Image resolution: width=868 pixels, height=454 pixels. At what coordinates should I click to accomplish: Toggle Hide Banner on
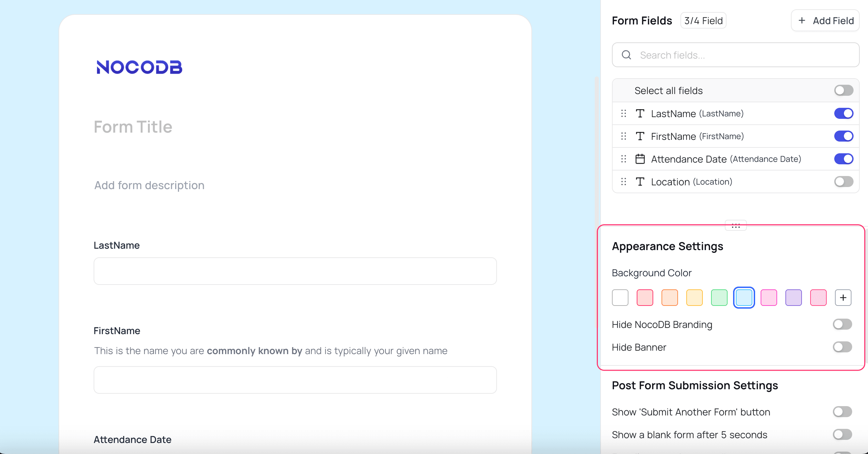(842, 347)
